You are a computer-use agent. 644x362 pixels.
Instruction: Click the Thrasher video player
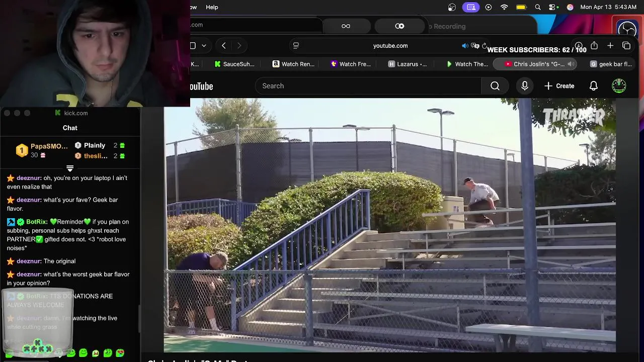[x=389, y=225]
